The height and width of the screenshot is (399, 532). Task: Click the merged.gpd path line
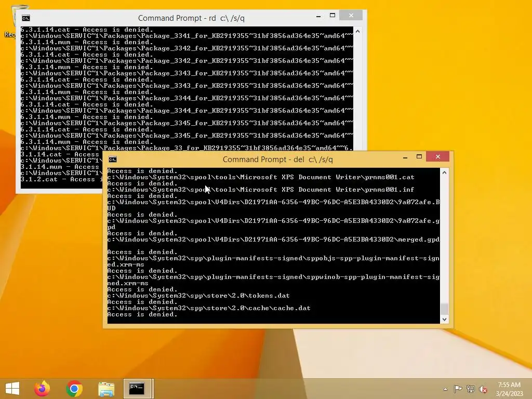click(273, 240)
